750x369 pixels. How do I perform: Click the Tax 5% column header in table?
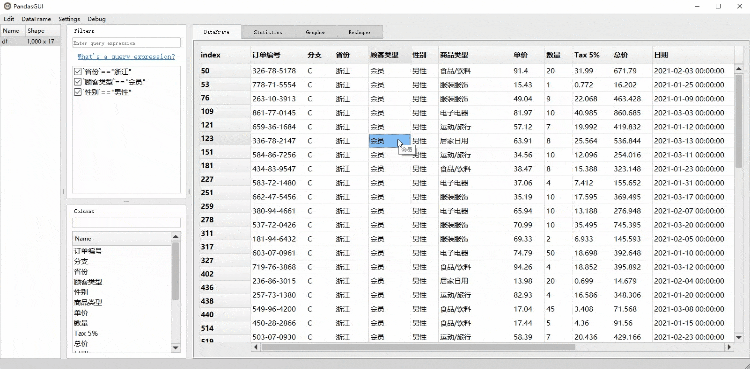point(592,55)
